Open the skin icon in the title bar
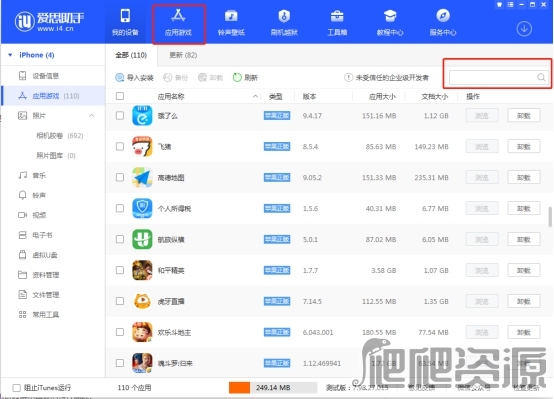The height and width of the screenshot is (399, 554). point(500,5)
